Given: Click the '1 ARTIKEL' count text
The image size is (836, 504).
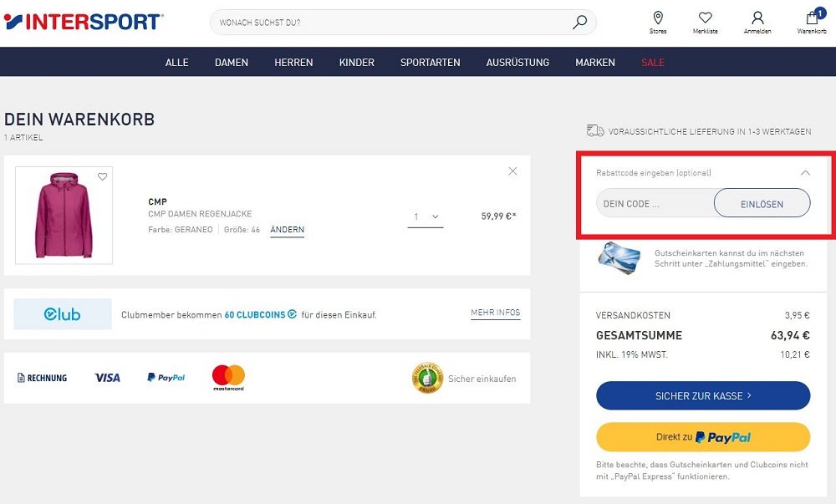Looking at the screenshot, I should 23,137.
